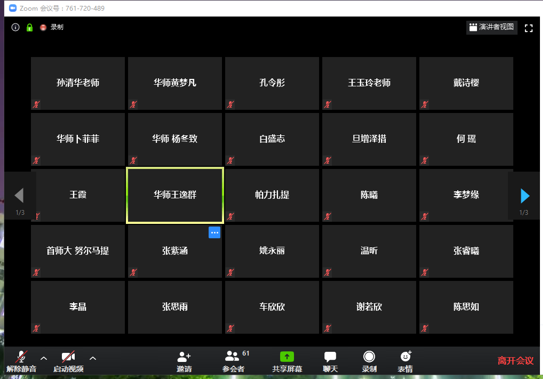The image size is (543, 379).
Task: Click muted mic icon on 王玉玲老师 tile
Action: tap(328, 104)
